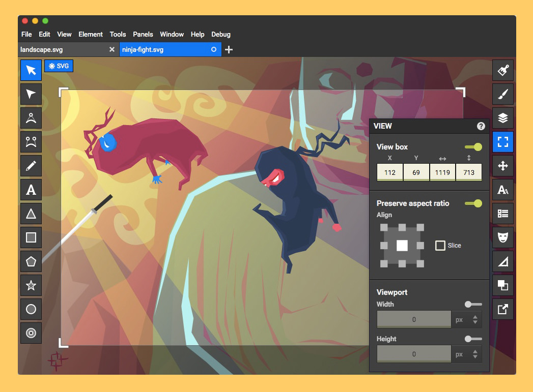
Task: Open the Stroke brush panel
Action: (503, 94)
